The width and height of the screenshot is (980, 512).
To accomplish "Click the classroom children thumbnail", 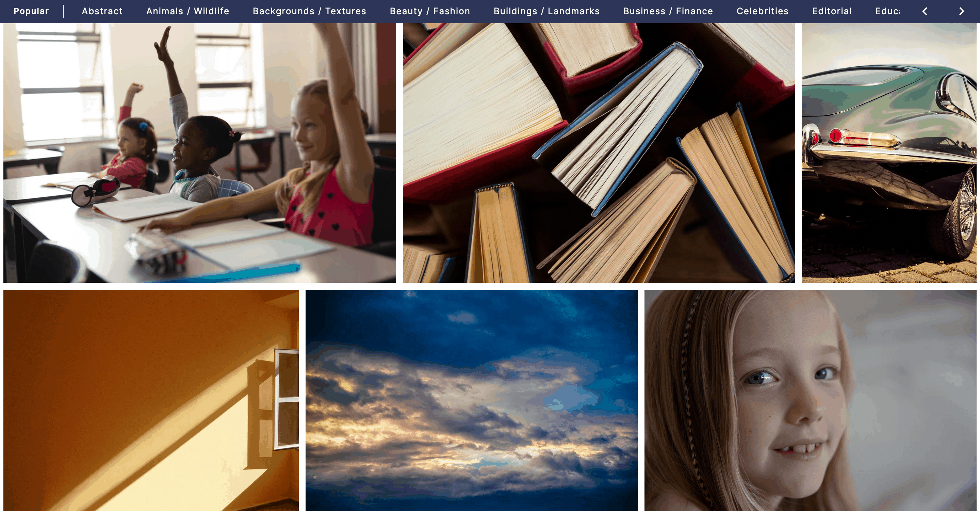I will pyautogui.click(x=198, y=153).
